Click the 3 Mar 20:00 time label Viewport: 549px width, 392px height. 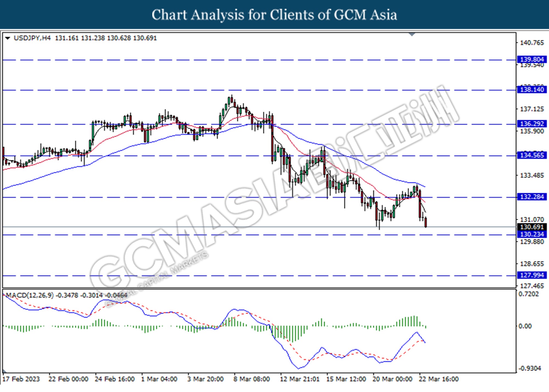coord(205,379)
